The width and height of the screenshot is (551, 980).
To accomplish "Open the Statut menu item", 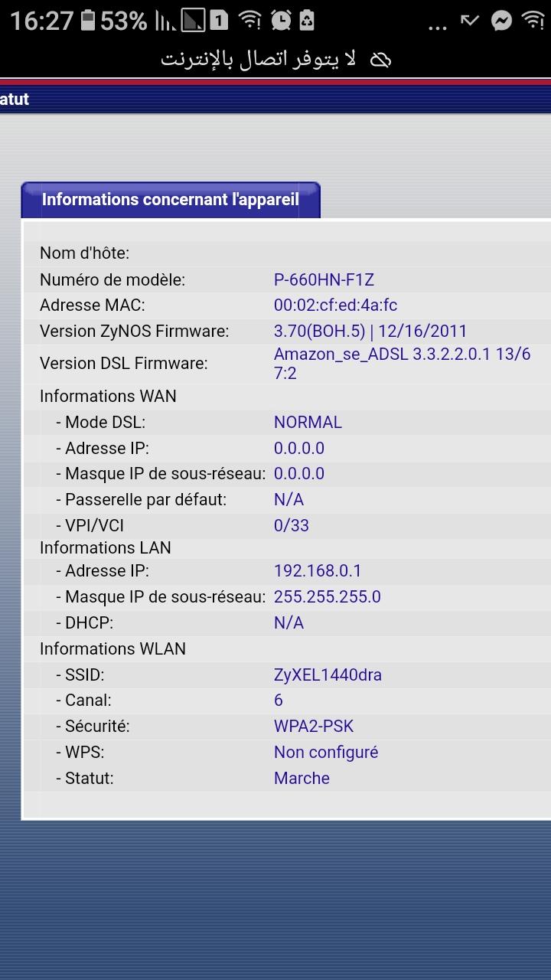I will (15, 100).
